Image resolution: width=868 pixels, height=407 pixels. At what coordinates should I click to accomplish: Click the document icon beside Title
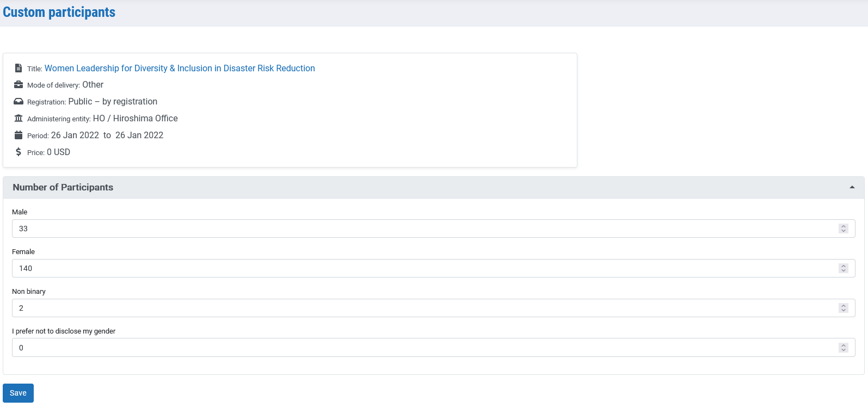point(19,68)
